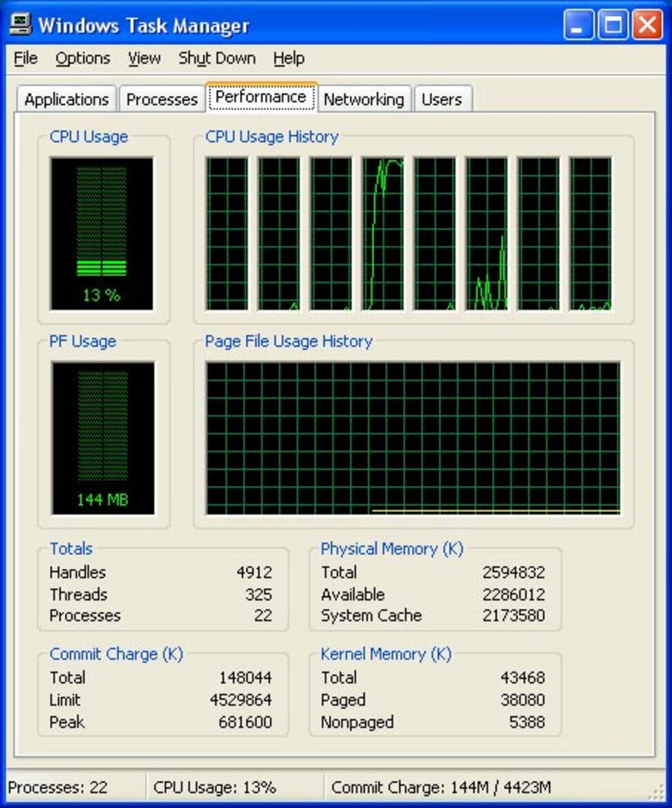Click the 'Commit Charge (K)' group label

[x=116, y=654]
